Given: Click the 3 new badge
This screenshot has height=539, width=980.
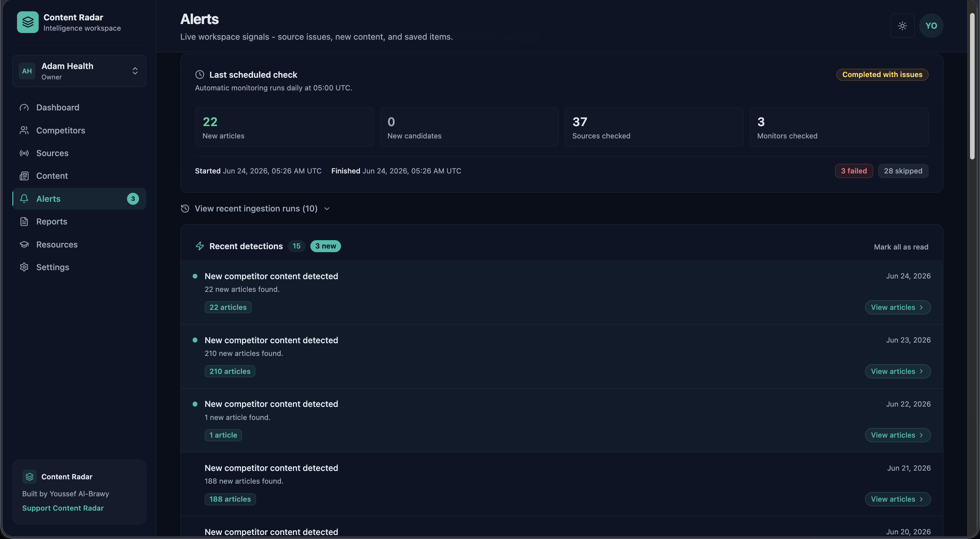Looking at the screenshot, I should [326, 246].
